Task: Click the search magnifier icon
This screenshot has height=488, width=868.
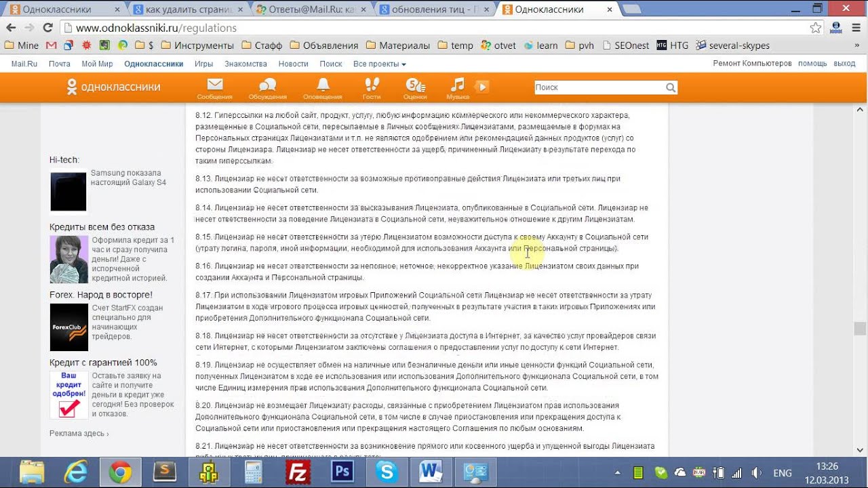Action: pyautogui.click(x=671, y=87)
